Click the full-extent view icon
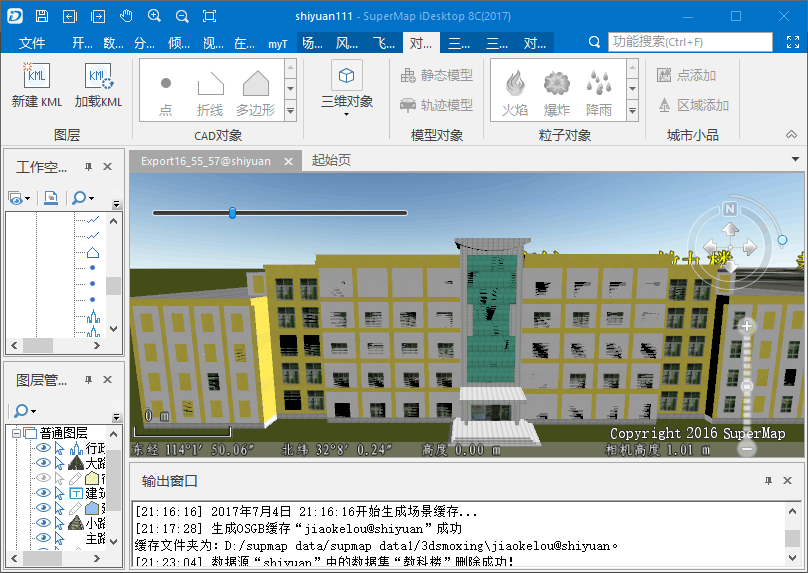 point(210,16)
